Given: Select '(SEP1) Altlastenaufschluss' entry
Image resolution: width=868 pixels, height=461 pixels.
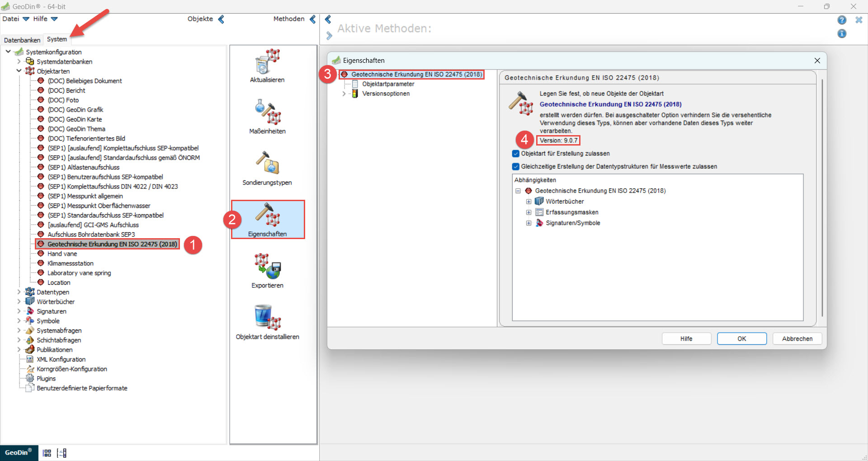Looking at the screenshot, I should (x=84, y=167).
